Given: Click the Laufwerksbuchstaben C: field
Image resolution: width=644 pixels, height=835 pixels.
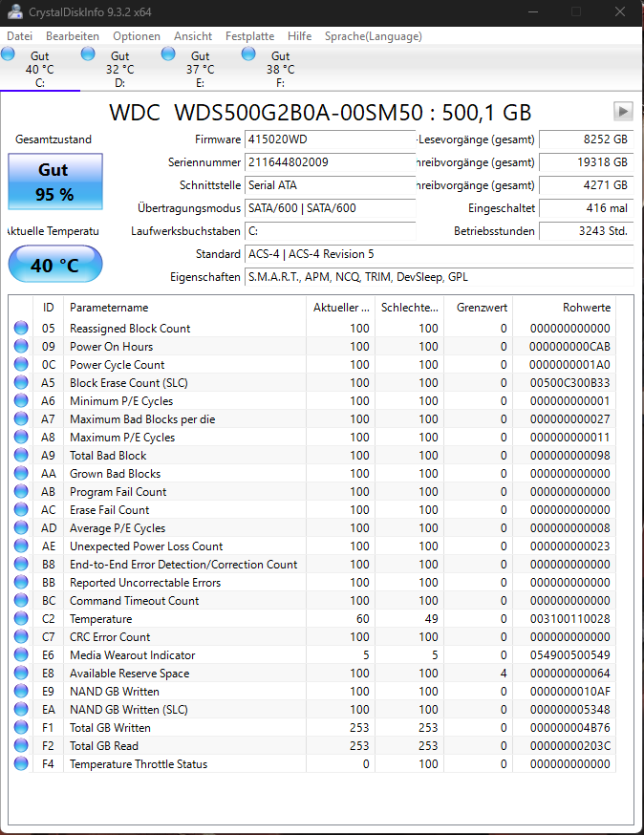Looking at the screenshot, I should [331, 231].
